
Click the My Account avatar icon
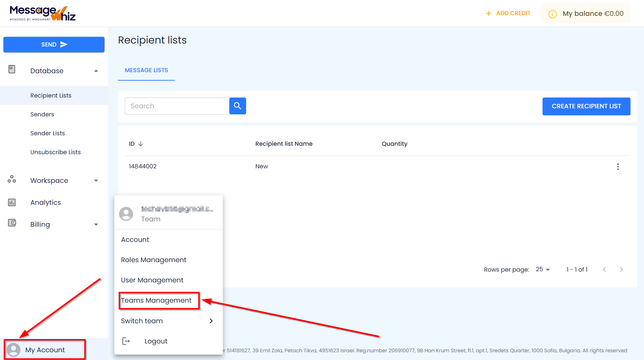[13, 350]
